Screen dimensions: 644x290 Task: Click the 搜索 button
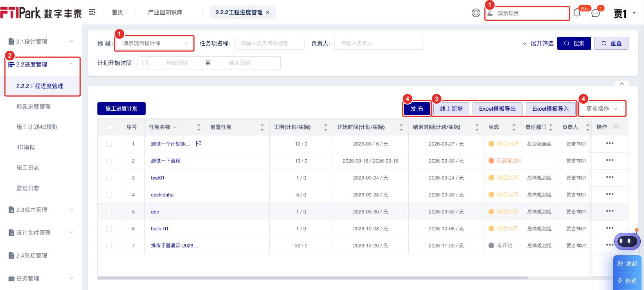pyautogui.click(x=574, y=43)
